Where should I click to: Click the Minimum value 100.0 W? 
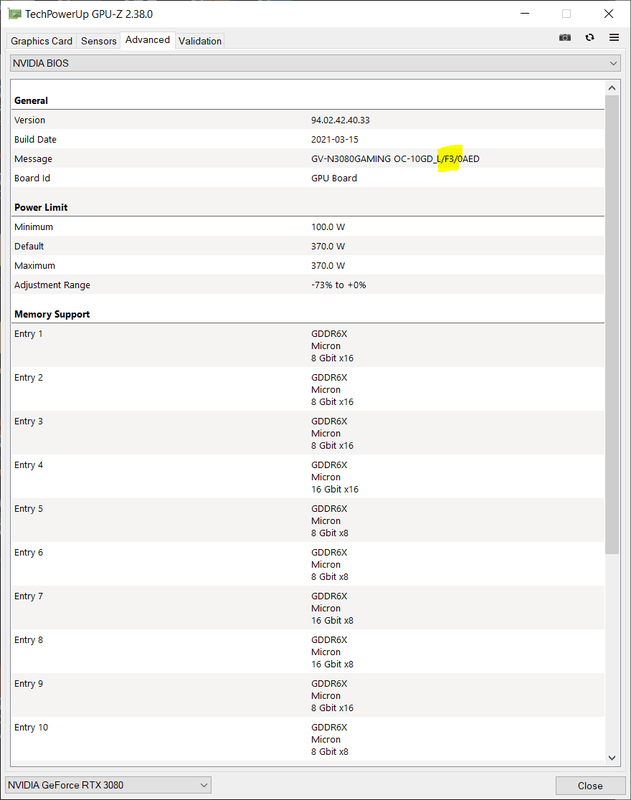tap(328, 227)
